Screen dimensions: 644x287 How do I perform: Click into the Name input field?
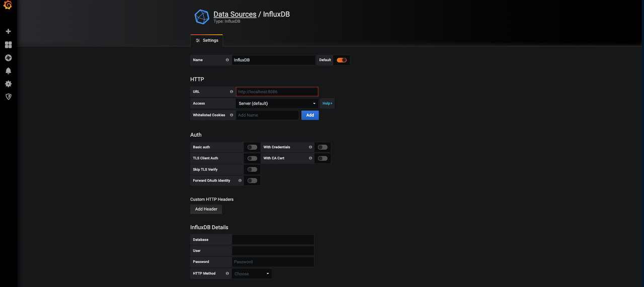coord(274,60)
